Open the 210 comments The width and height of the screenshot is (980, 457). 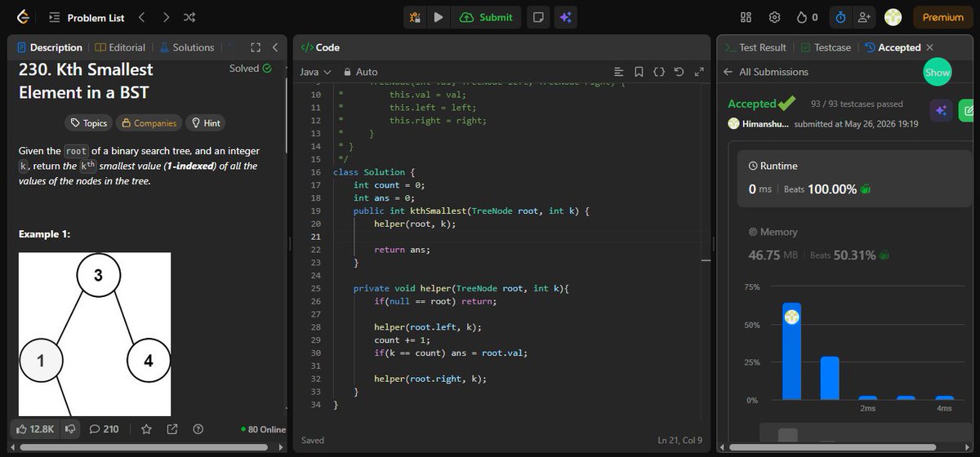(x=104, y=428)
